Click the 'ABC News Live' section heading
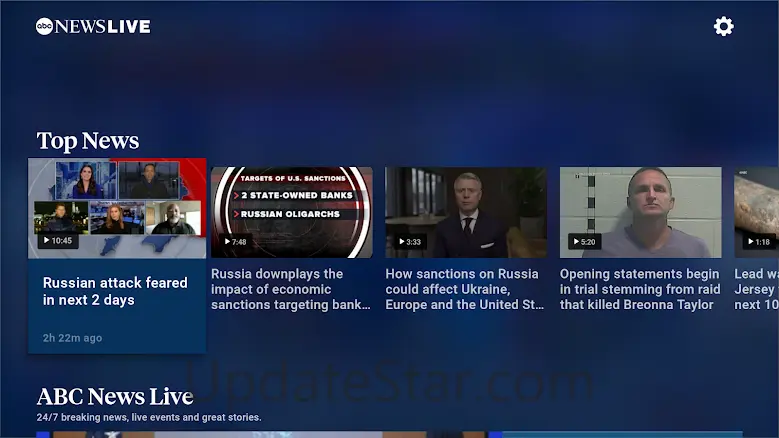 [x=115, y=396]
